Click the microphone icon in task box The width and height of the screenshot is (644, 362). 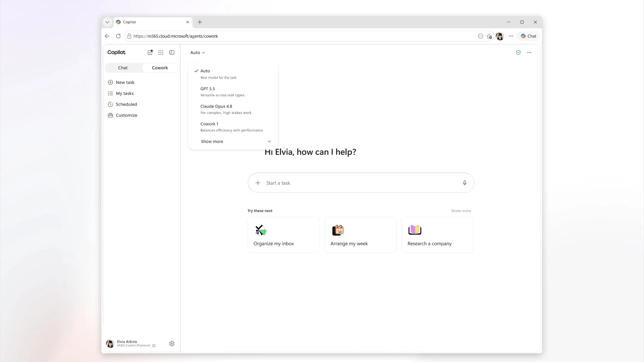(465, 183)
